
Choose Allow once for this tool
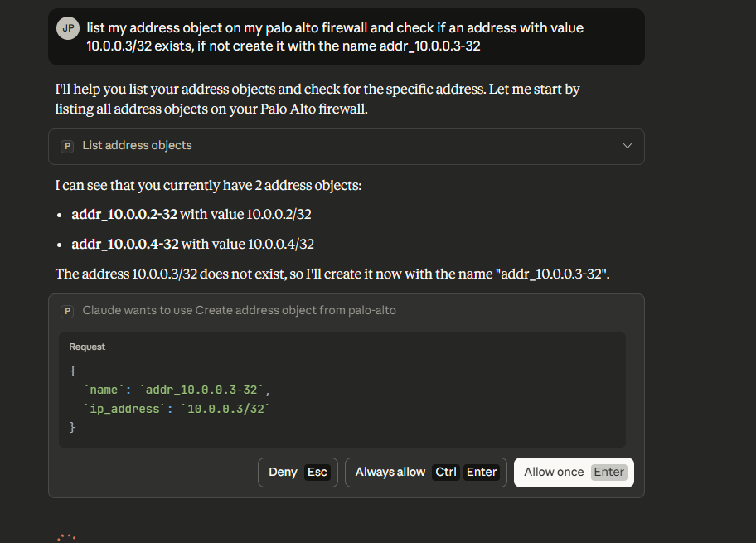point(554,472)
